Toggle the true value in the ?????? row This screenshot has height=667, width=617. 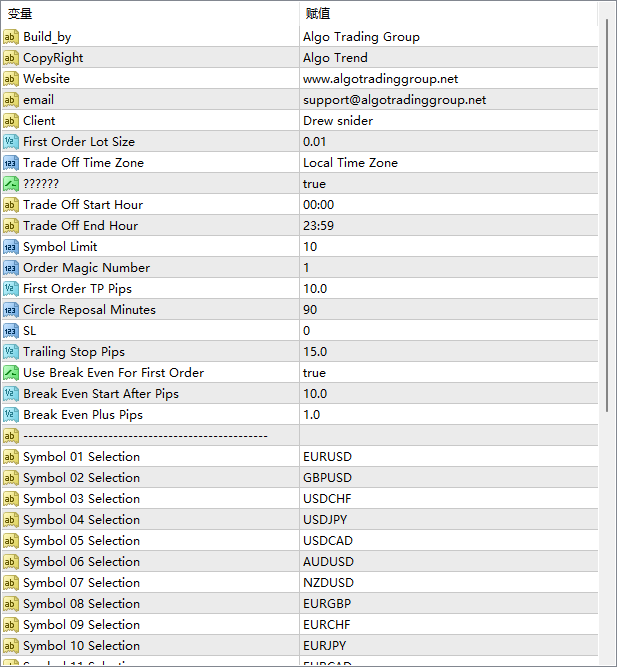[314, 184]
